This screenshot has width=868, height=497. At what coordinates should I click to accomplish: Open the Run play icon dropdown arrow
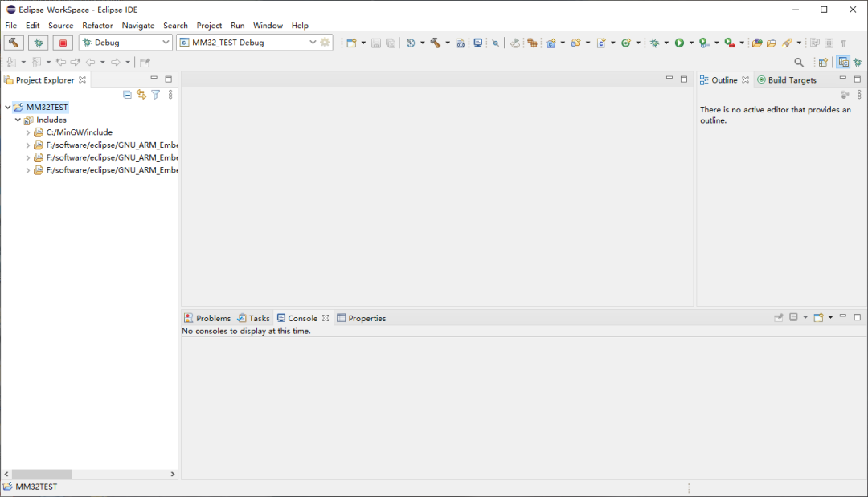click(691, 43)
